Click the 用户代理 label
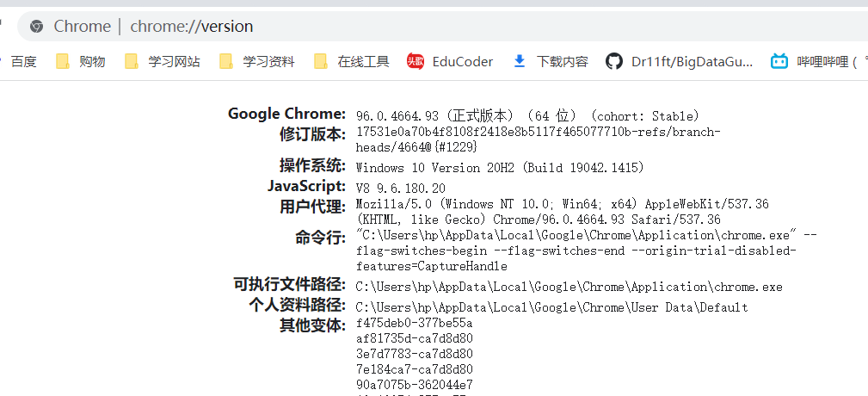This screenshot has width=868, height=396. pyautogui.click(x=313, y=207)
